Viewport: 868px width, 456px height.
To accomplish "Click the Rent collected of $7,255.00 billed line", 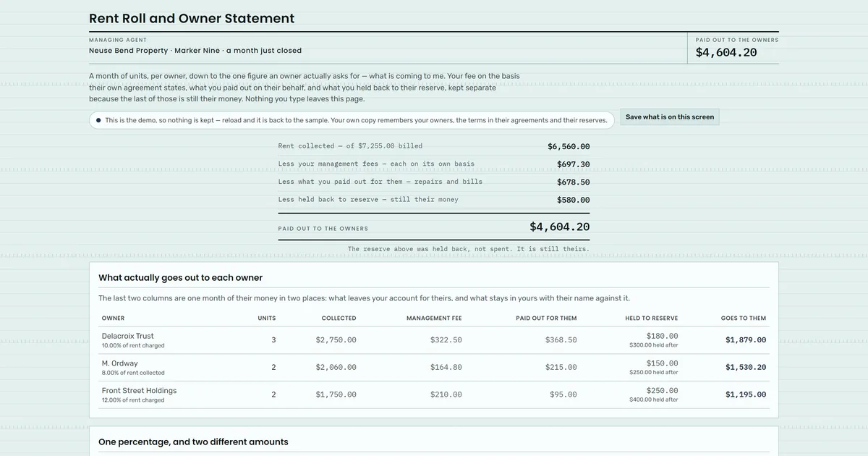I will click(x=350, y=146).
